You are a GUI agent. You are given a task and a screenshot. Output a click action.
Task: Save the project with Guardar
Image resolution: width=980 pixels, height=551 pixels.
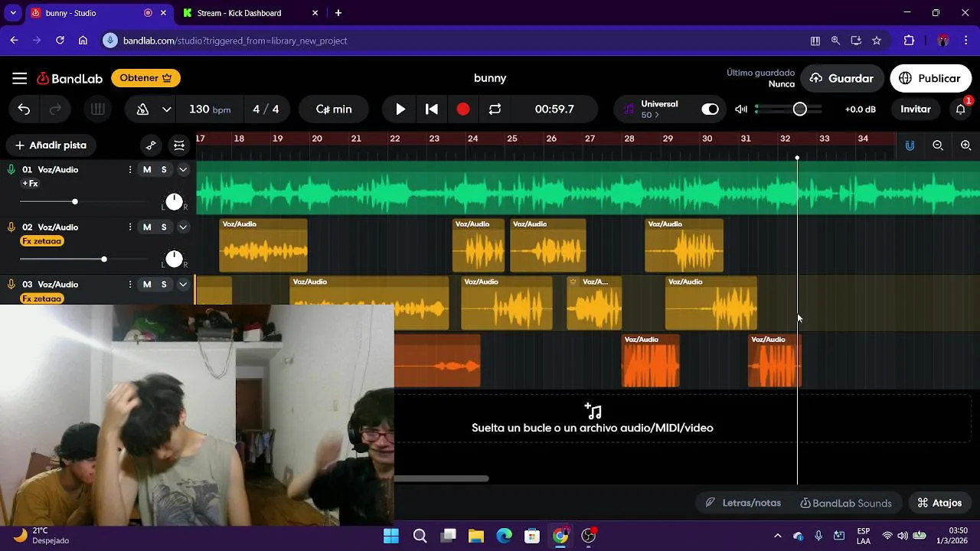pyautogui.click(x=841, y=78)
